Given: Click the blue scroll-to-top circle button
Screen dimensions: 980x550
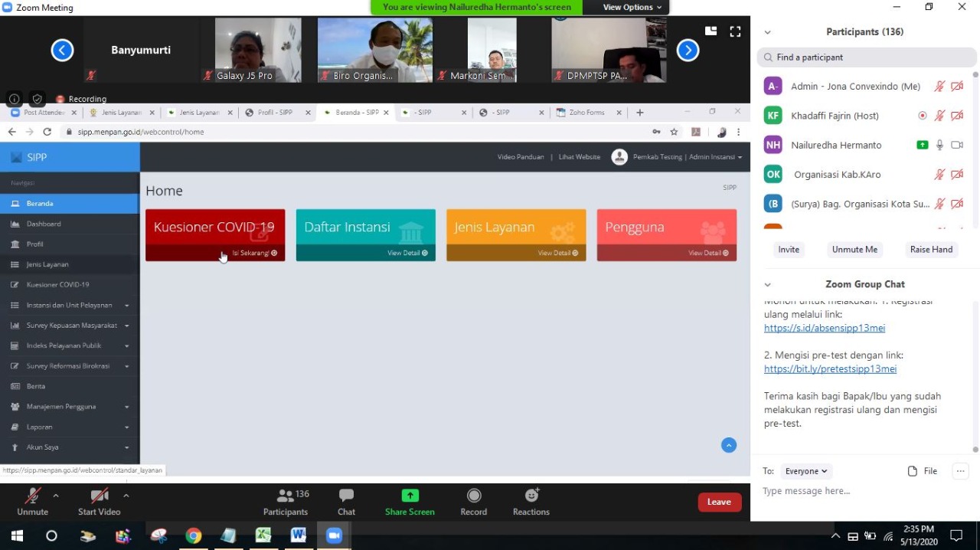Looking at the screenshot, I should click(729, 445).
